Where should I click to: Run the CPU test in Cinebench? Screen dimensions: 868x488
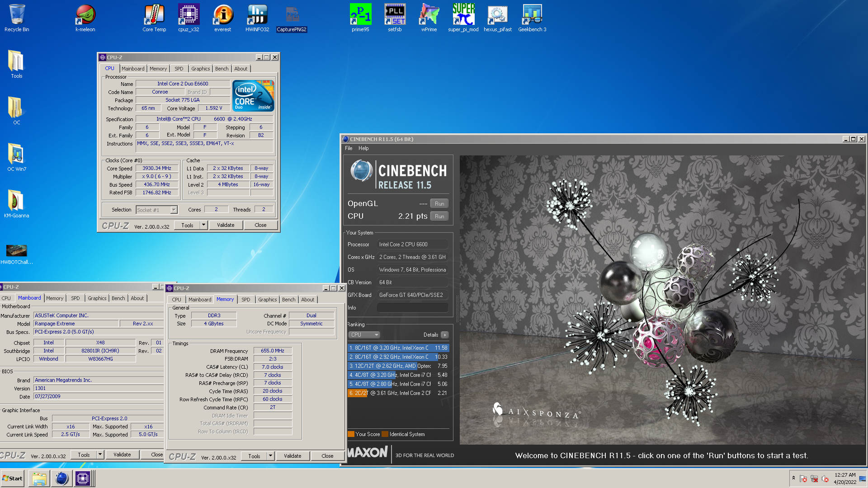tap(439, 216)
